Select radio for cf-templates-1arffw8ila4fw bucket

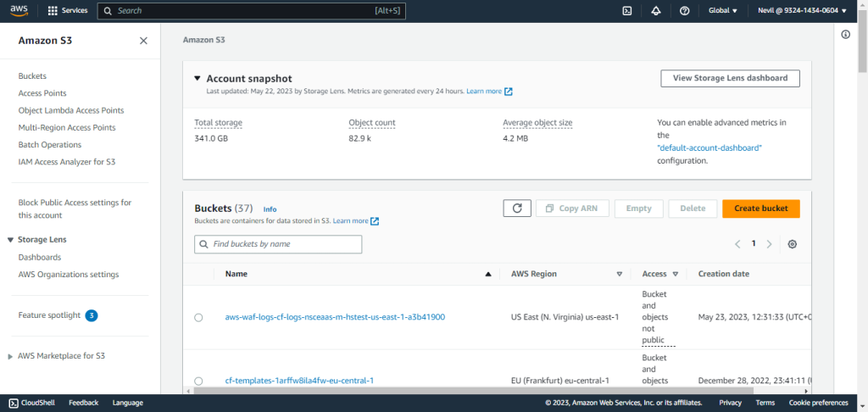tap(198, 381)
